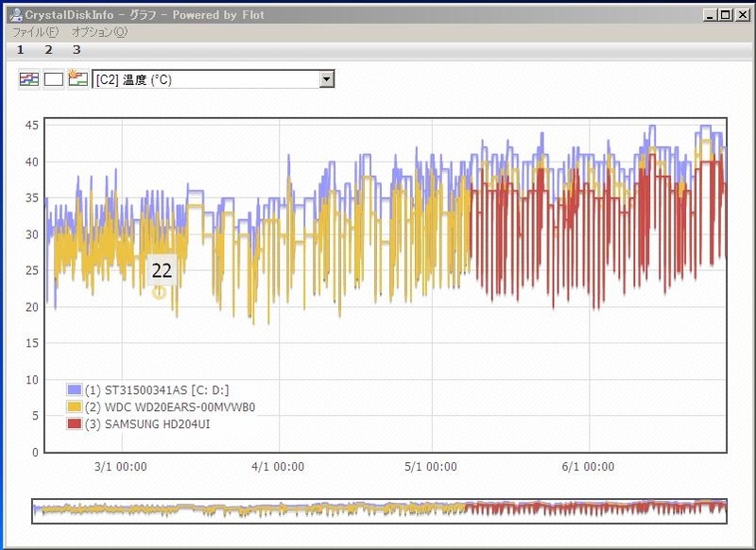Click the show all graph lines icon
The height and width of the screenshot is (550, 756).
coord(29,79)
